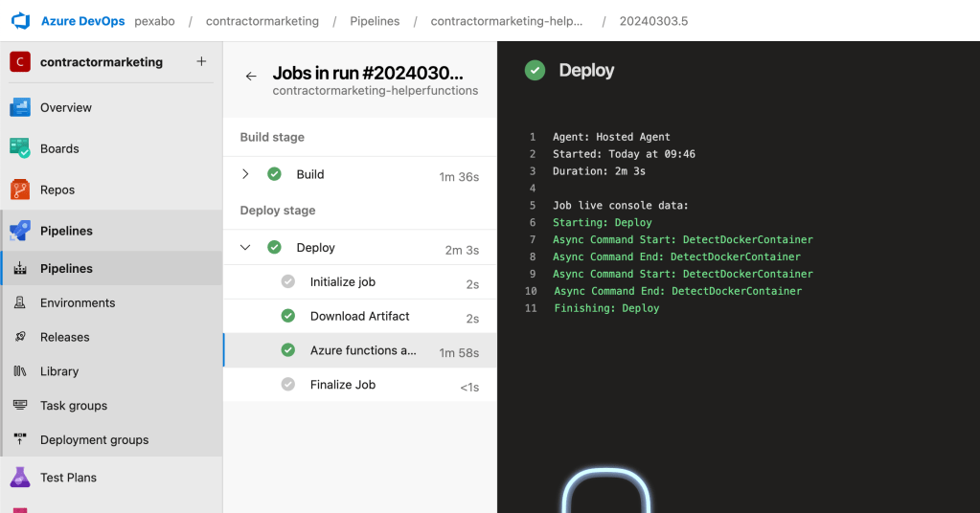The image size is (980, 513).
Task: Click 20240303.5 run breadcrumb
Action: click(x=653, y=21)
